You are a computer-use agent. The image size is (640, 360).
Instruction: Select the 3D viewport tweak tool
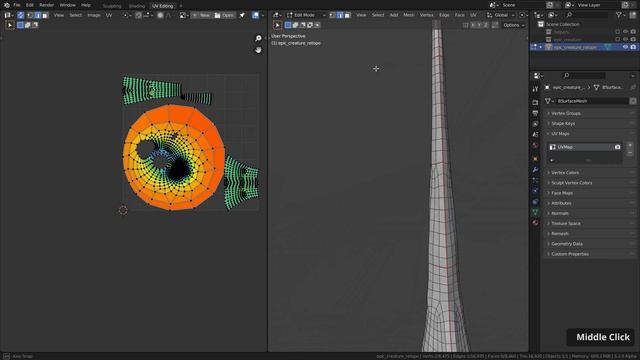tap(278, 25)
